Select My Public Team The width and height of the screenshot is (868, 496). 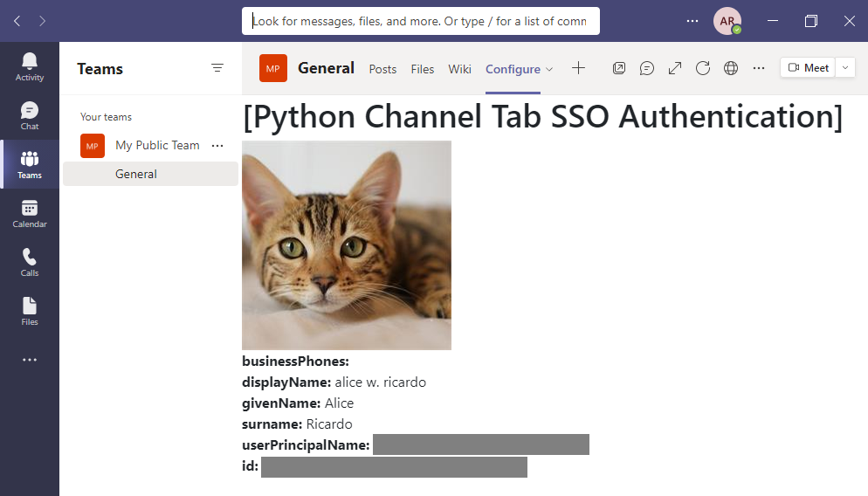[x=157, y=145]
